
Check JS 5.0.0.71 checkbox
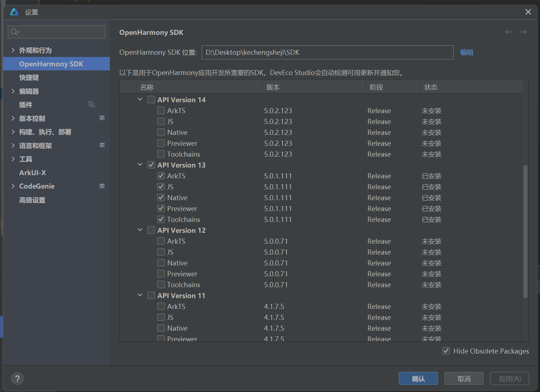(161, 252)
